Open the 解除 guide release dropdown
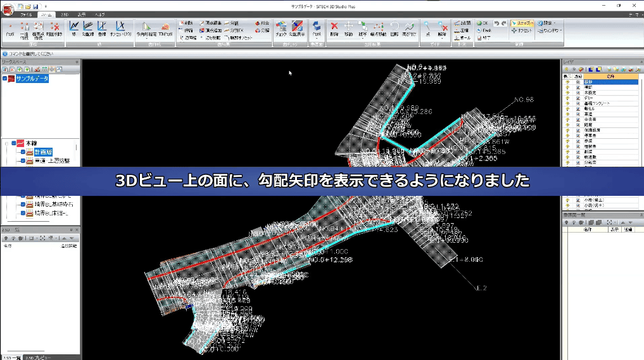Screen dimensions: 644x360 pyautogui.click(x=442, y=38)
